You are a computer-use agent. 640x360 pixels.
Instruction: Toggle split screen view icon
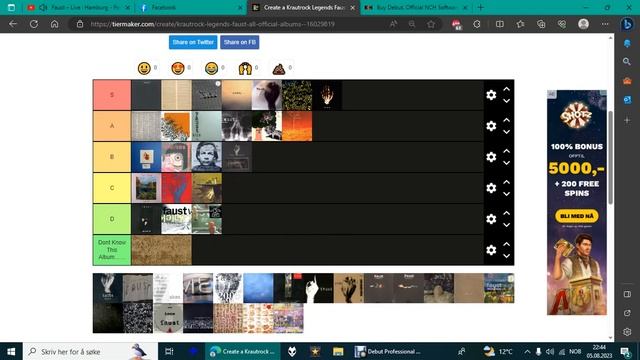tap(500, 24)
